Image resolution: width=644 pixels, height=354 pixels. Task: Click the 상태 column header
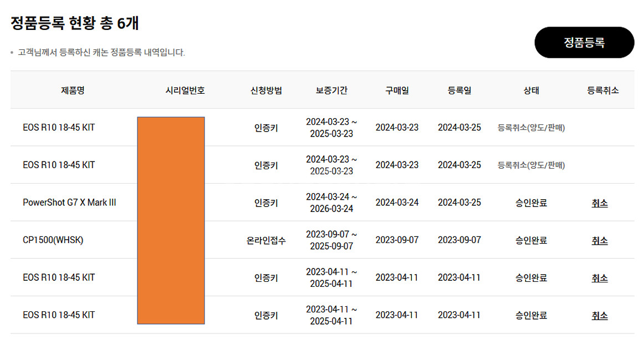pyautogui.click(x=530, y=90)
